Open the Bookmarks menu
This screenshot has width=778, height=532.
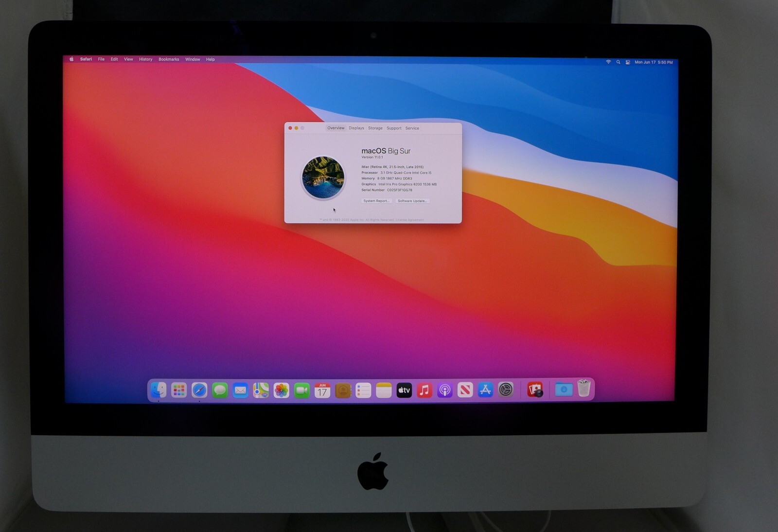169,59
